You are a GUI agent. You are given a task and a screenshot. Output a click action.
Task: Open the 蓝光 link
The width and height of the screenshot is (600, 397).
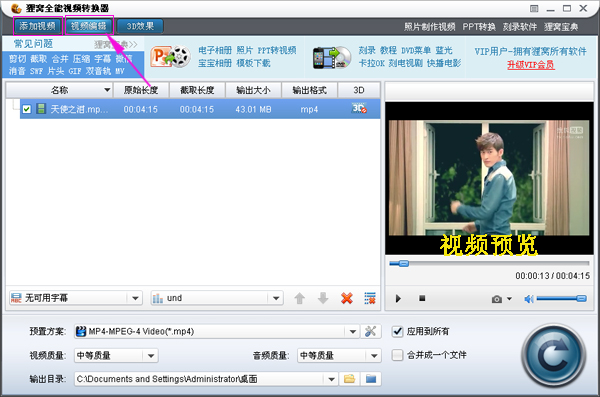tap(444, 50)
